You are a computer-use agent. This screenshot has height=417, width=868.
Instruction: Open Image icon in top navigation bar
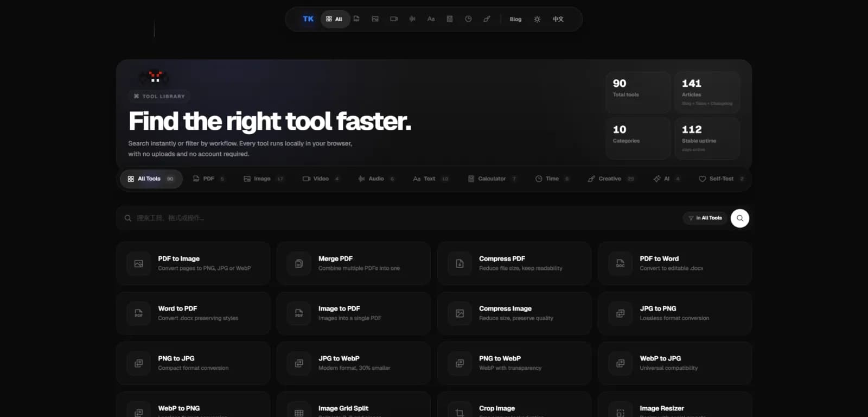[375, 19]
